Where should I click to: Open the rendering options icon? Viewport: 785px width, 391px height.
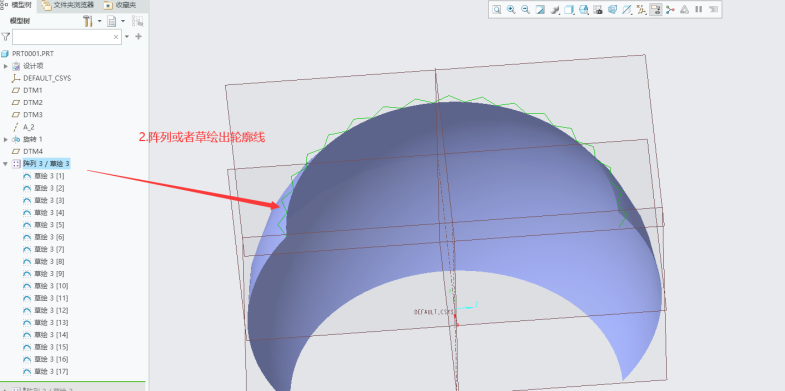click(x=555, y=10)
